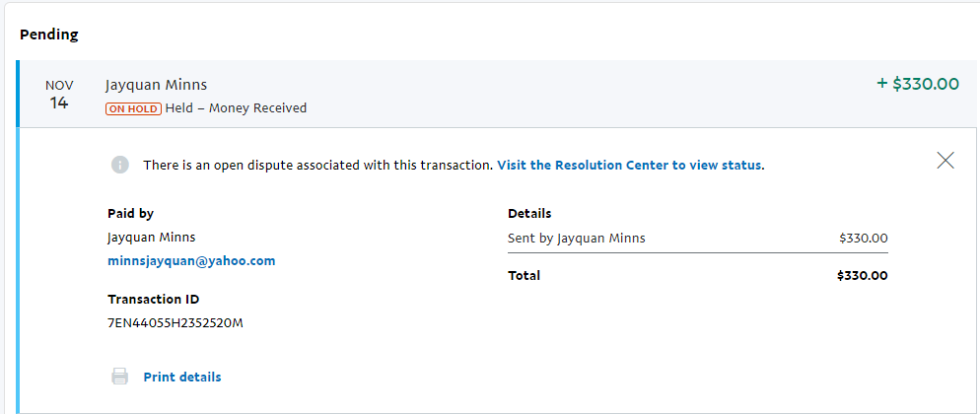This screenshot has height=414, width=980.
Task: Click the Details section heading
Action: (529, 213)
